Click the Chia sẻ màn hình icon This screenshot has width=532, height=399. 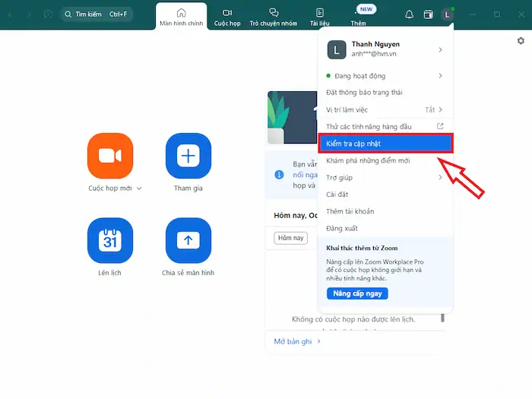click(188, 240)
